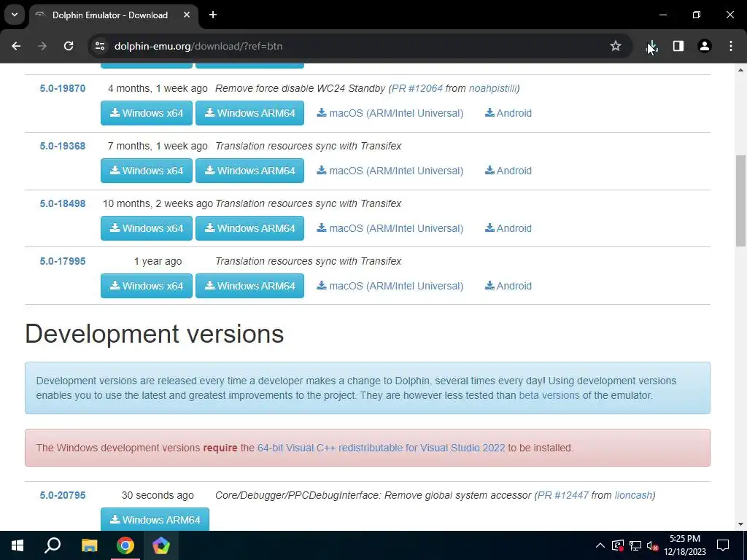Click the "Development versions" heading

pos(155,334)
